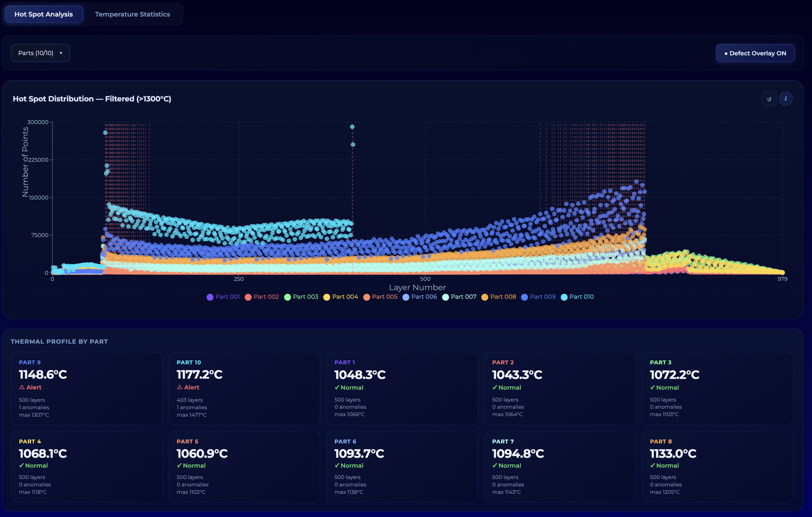Click '403 layers' on Part 10 card
The image size is (812, 517).
point(189,400)
